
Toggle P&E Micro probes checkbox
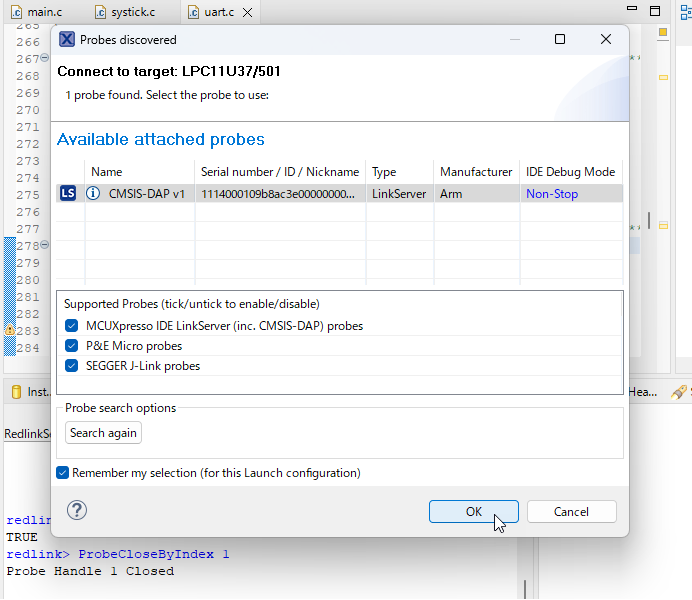(71, 345)
